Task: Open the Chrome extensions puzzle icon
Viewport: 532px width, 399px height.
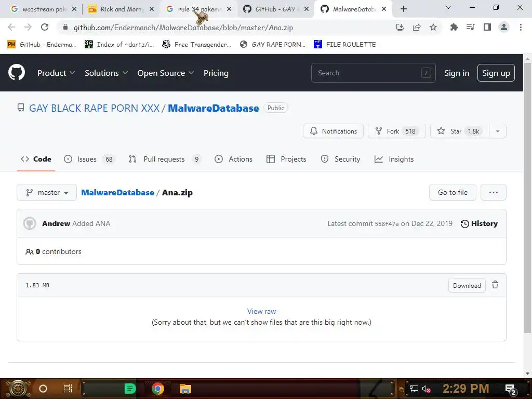Action: coord(454,27)
